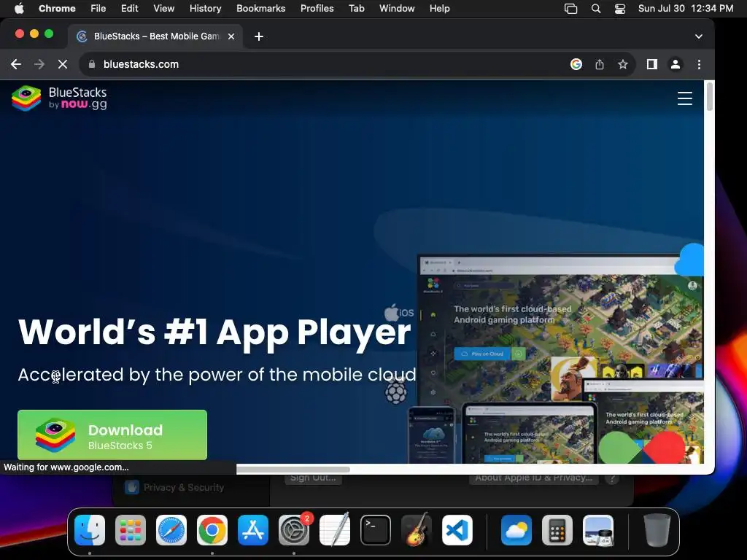
Task: Open the Profiles menu
Action: coord(317,9)
